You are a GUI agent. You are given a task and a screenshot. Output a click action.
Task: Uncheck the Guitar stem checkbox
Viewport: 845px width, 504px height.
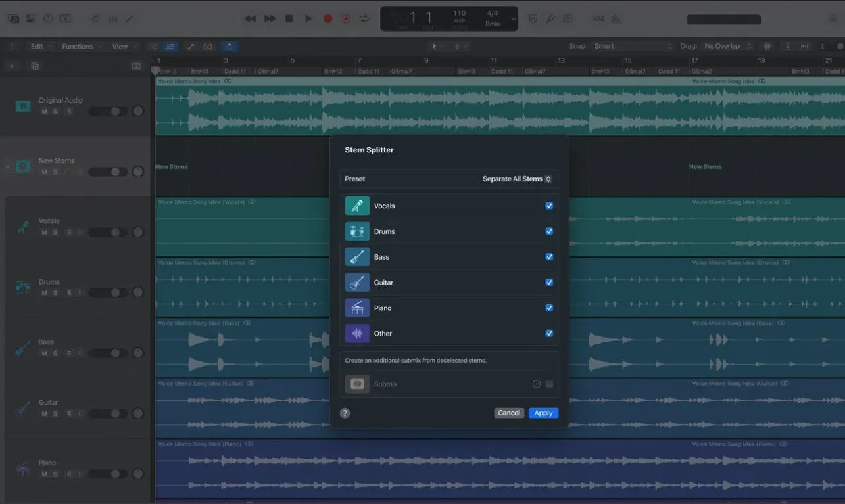549,283
